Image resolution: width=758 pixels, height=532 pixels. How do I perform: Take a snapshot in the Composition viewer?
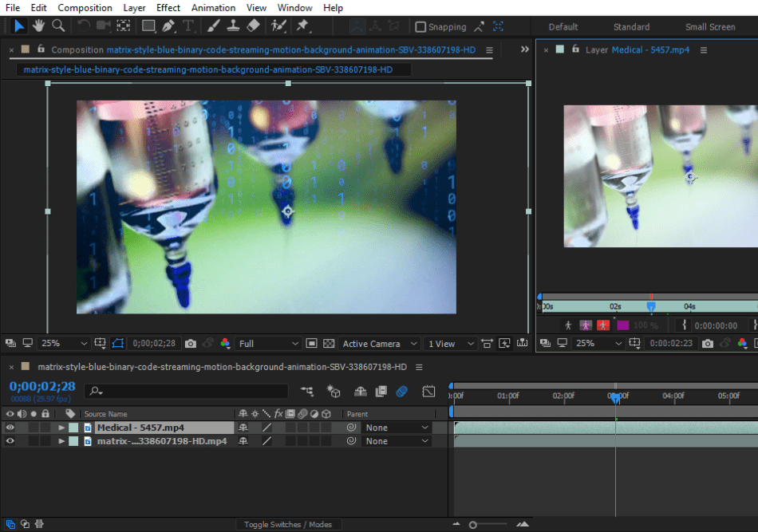[191, 344]
